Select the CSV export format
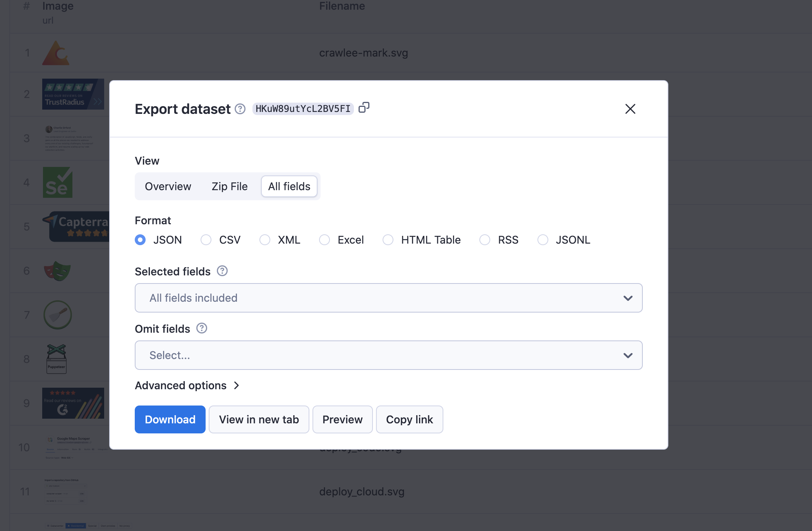 (x=206, y=240)
